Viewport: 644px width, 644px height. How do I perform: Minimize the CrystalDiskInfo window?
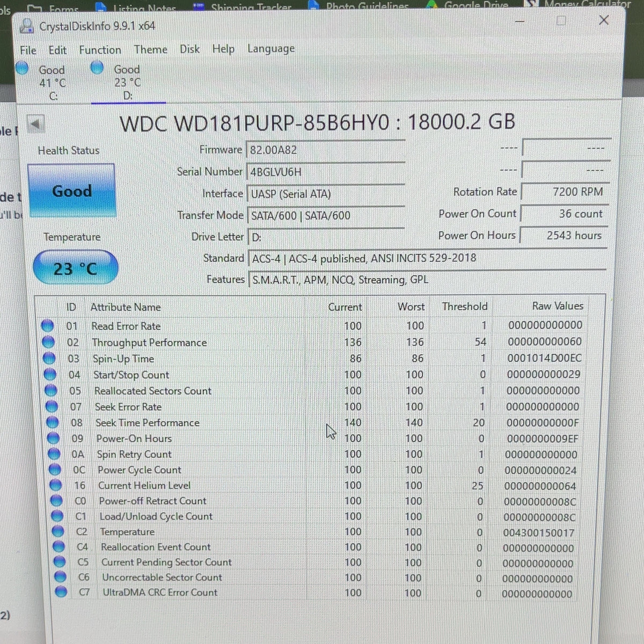pos(520,21)
